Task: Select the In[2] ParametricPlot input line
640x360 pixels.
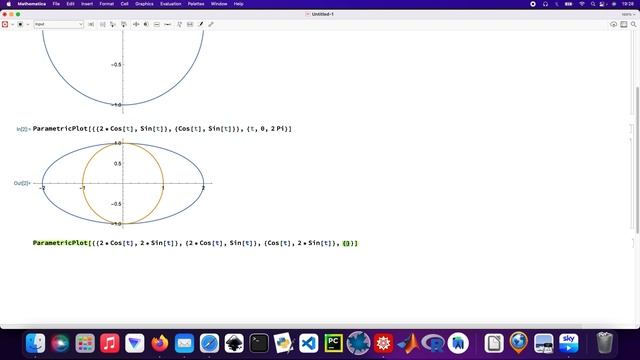Action: tap(162, 129)
